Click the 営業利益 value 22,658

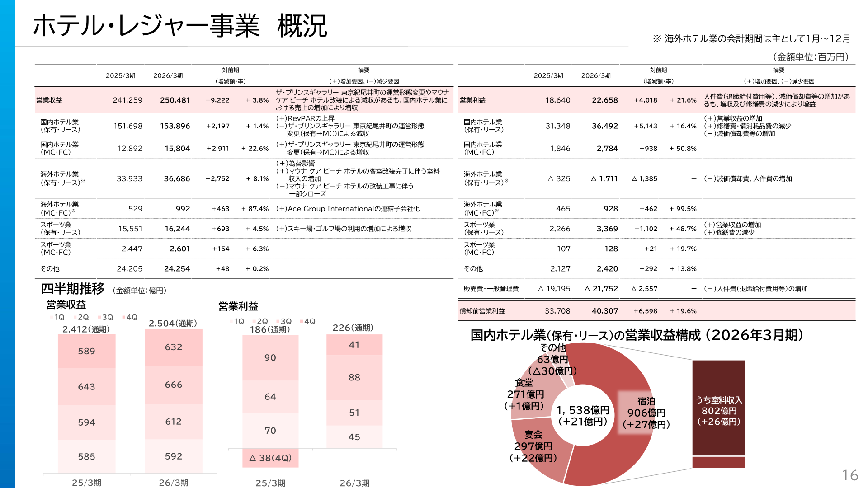point(605,100)
